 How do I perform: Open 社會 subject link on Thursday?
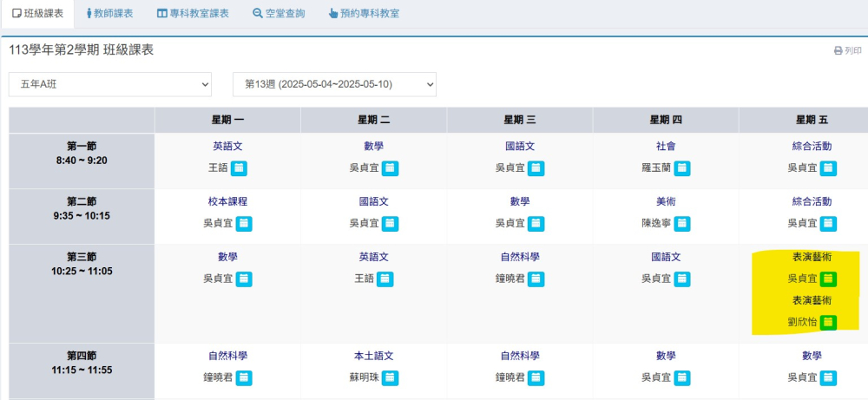[x=666, y=147]
